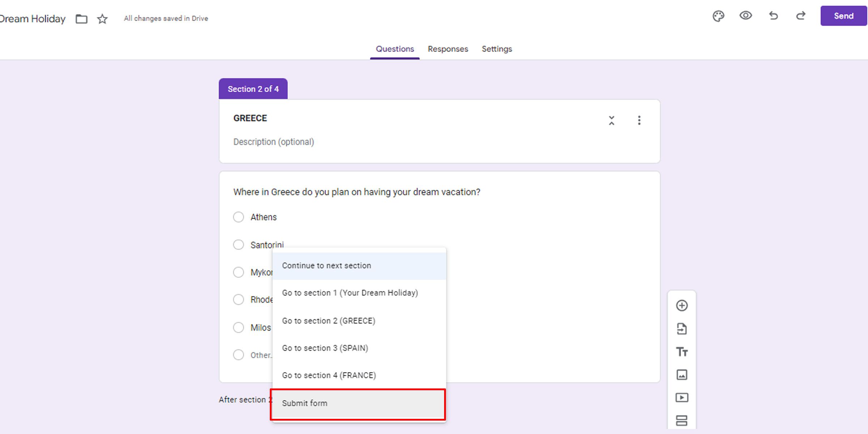Add an image using the sidebar image icon
This screenshot has width=868, height=434.
pyautogui.click(x=682, y=375)
